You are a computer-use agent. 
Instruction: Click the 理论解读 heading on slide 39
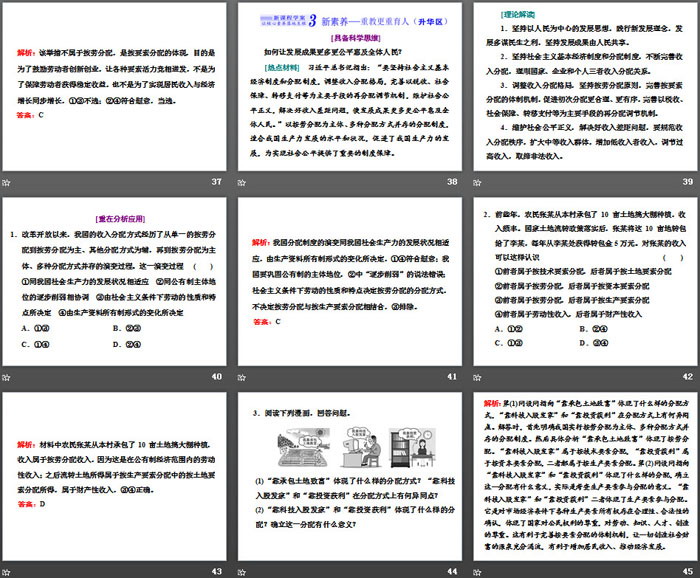coord(518,15)
